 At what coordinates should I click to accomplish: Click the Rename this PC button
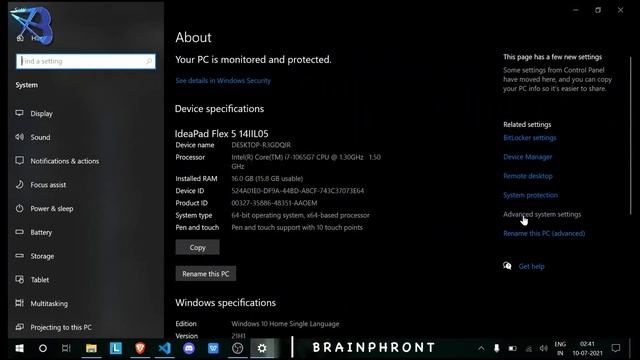[x=206, y=273]
